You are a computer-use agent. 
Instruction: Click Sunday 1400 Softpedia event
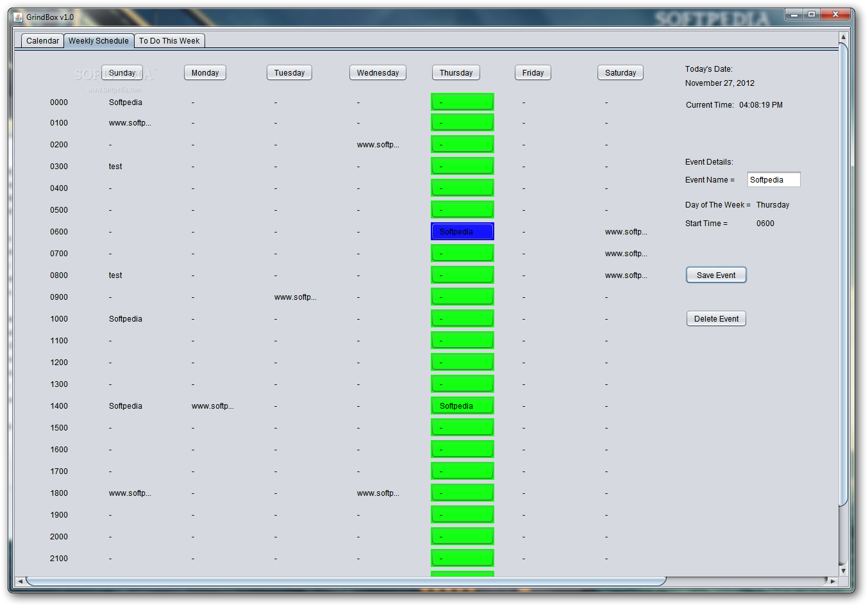coord(126,406)
